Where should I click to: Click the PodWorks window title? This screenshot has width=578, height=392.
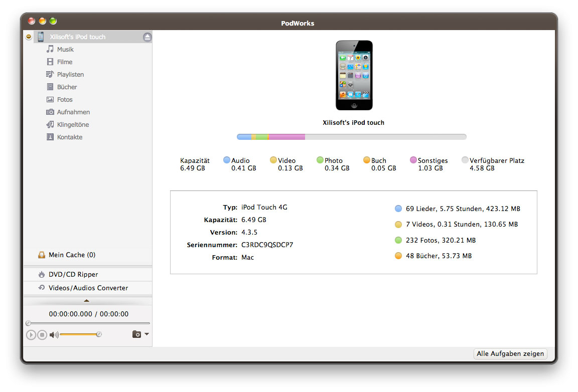(x=298, y=23)
